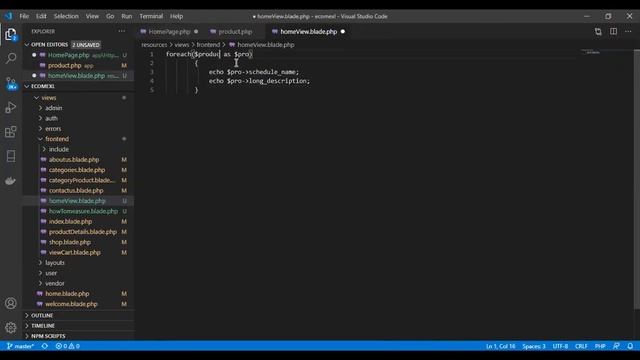
Task: Open the Search view icon
Action: (11, 58)
